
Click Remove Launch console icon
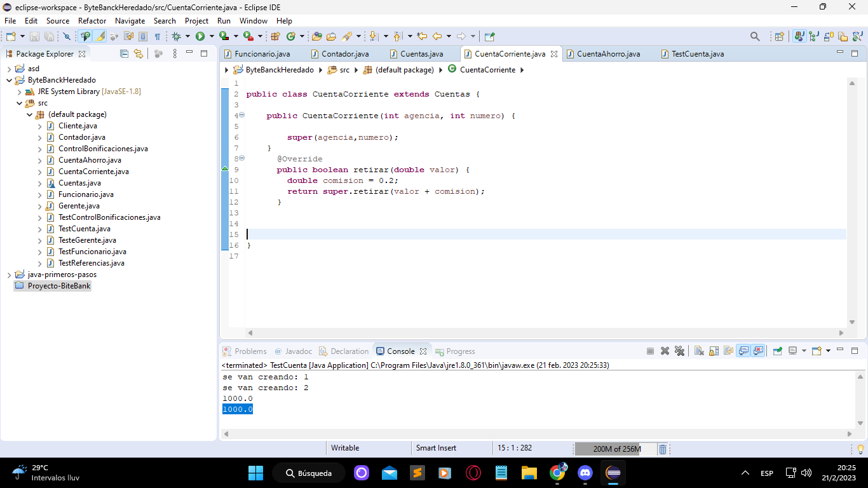[665, 351]
